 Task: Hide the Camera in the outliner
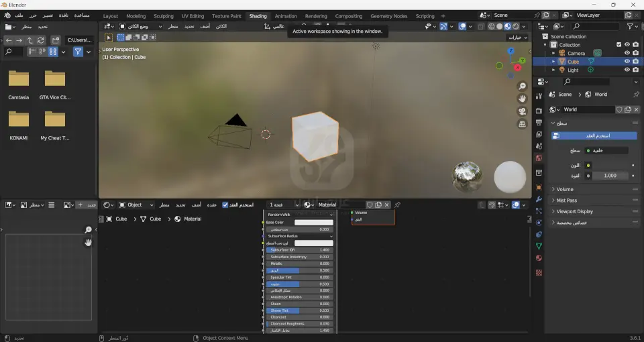(x=627, y=53)
